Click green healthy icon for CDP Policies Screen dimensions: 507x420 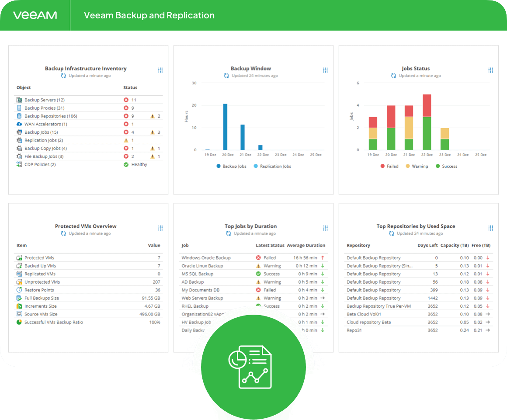tap(126, 165)
